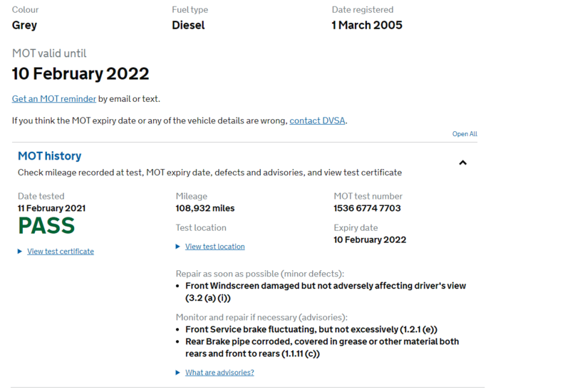This screenshot has width=570, height=392.
Task: Click the large '10 February 2022' heading
Action: point(81,73)
